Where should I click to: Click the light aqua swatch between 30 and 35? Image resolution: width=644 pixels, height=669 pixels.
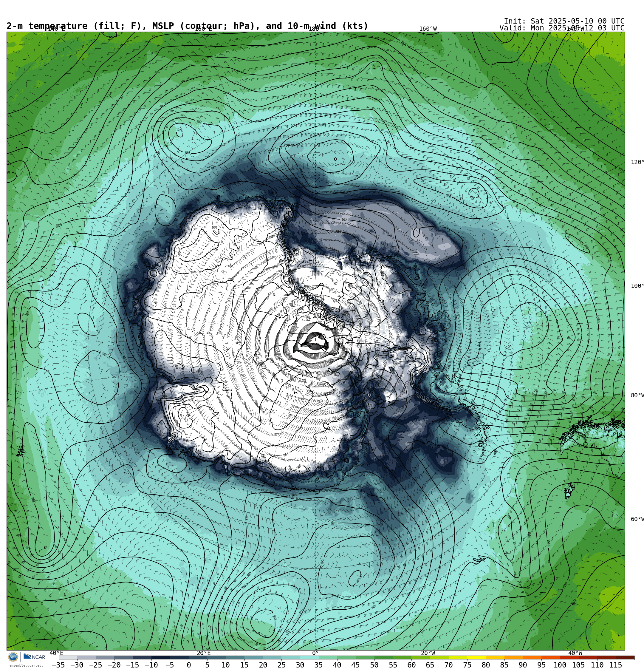pyautogui.click(x=309, y=658)
